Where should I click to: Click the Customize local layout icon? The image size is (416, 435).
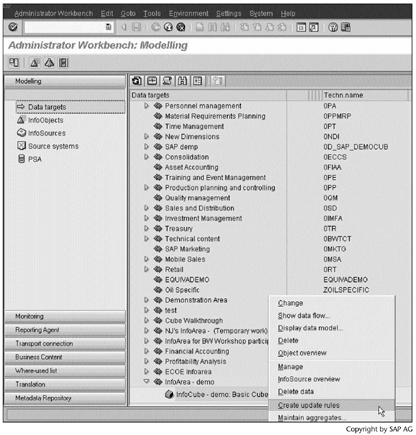345,27
